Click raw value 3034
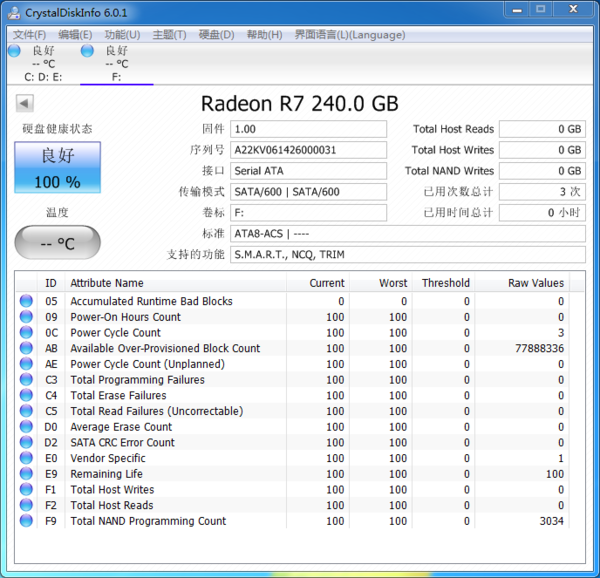Viewport: 600px width, 578px height. click(551, 521)
